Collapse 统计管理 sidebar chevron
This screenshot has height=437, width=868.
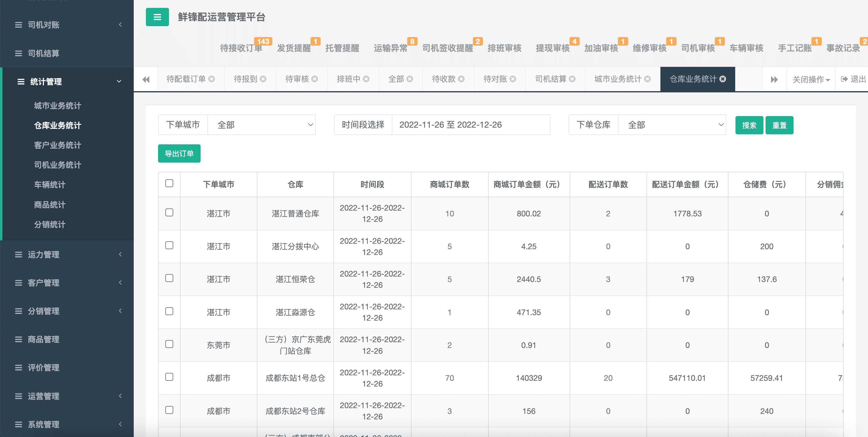(119, 81)
